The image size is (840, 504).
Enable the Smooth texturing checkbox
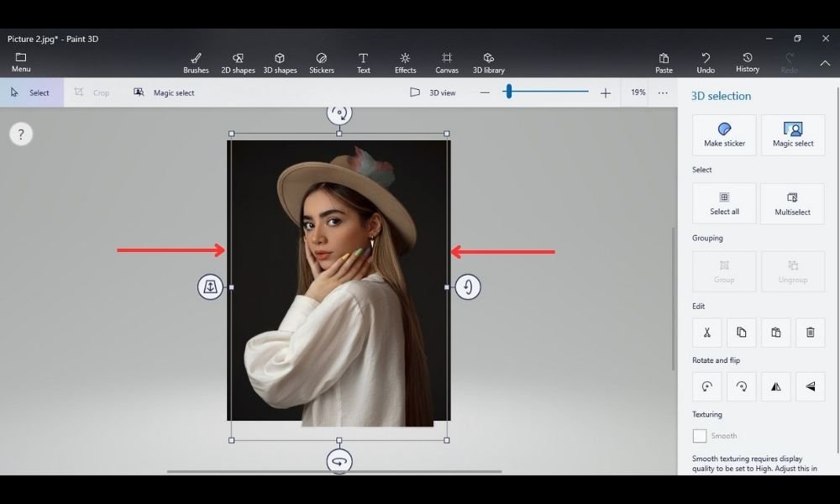click(700, 436)
